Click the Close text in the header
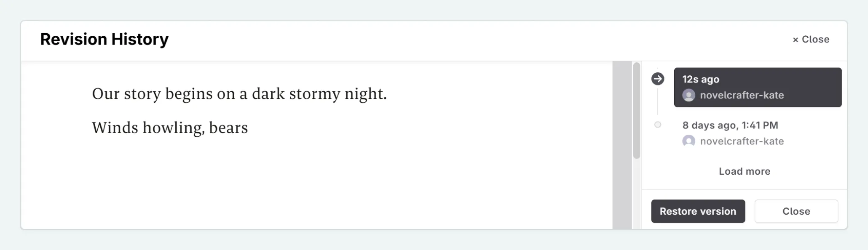Screen dimensions: 868x250 click(x=815, y=39)
